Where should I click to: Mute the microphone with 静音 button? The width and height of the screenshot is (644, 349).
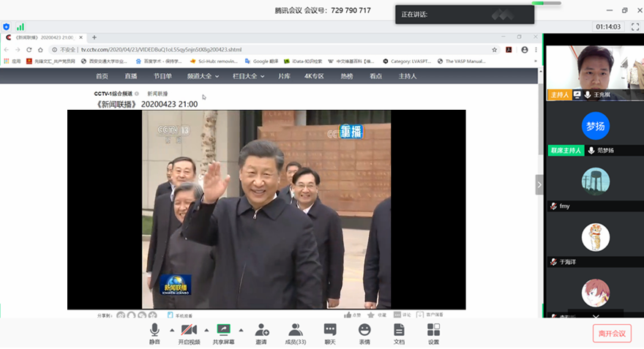tap(154, 333)
